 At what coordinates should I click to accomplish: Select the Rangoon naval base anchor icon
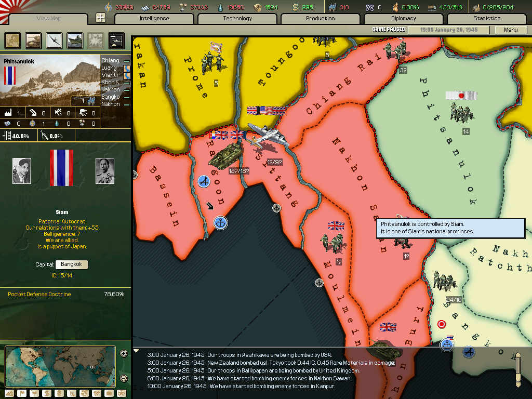tap(220, 223)
